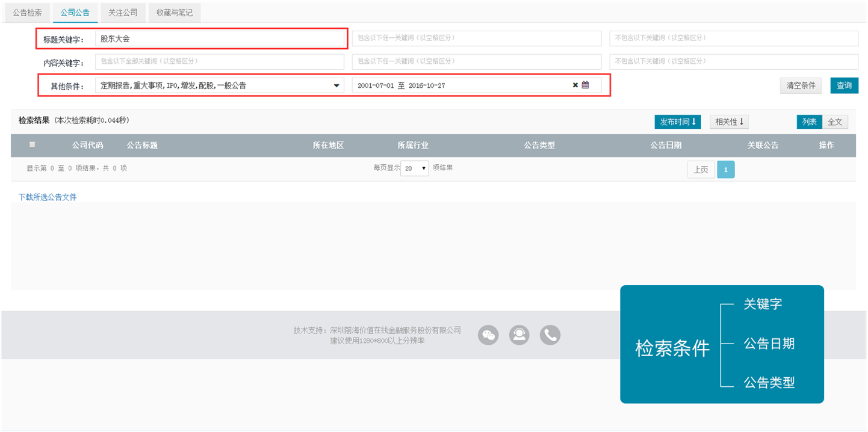Click the 公告类型 column header
The image size is (868, 432).
click(x=539, y=146)
